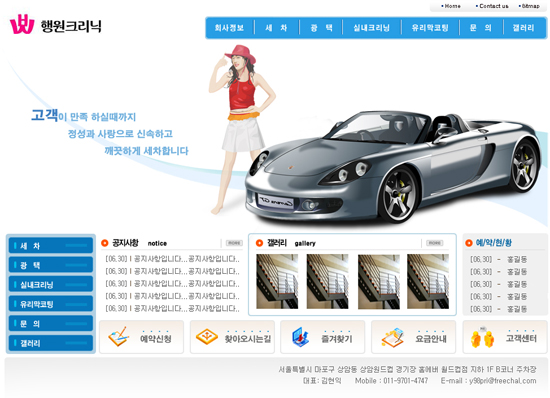Select 유리막코팅 in the top navigation bar
This screenshot has height=398, width=550.
[430, 28]
